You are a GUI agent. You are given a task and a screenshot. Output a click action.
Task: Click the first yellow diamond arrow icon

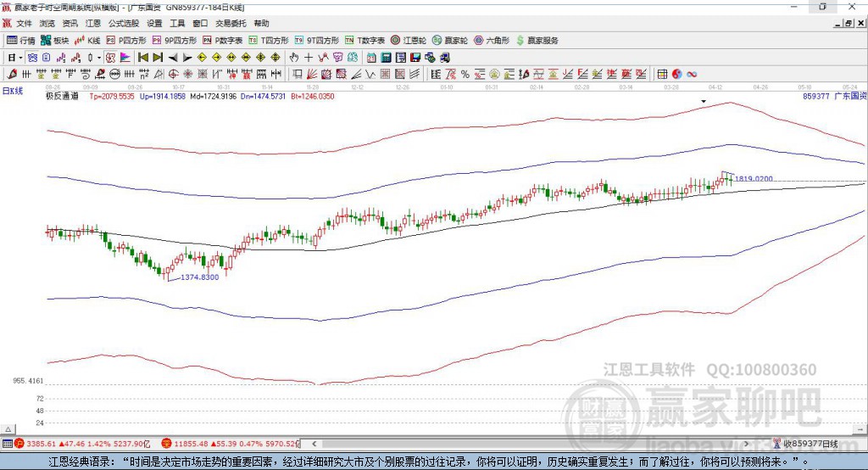click(202, 58)
